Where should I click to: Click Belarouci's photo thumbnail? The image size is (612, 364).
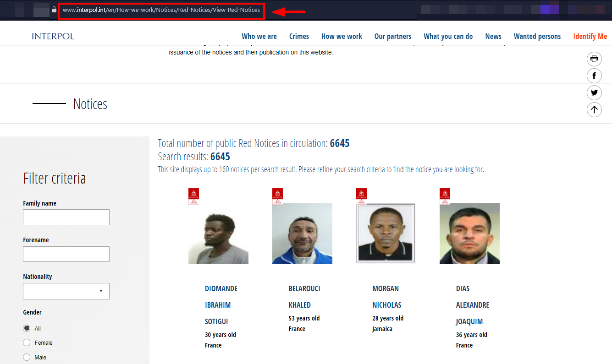pos(302,234)
